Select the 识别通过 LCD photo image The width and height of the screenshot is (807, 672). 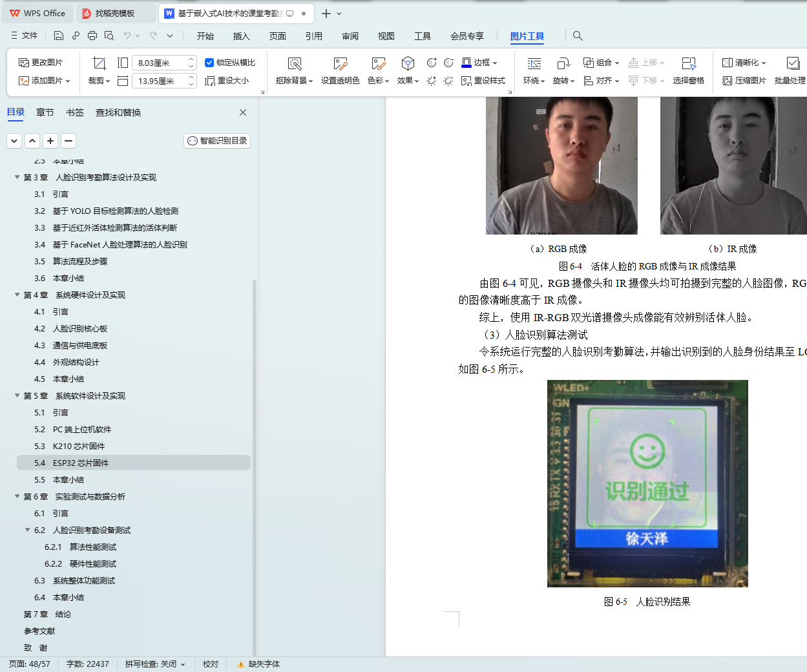(647, 483)
